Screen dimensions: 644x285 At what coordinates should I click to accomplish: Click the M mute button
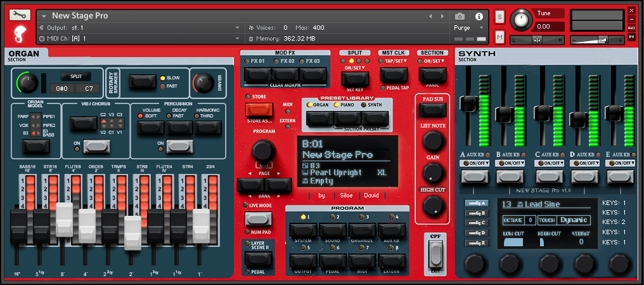500,37
